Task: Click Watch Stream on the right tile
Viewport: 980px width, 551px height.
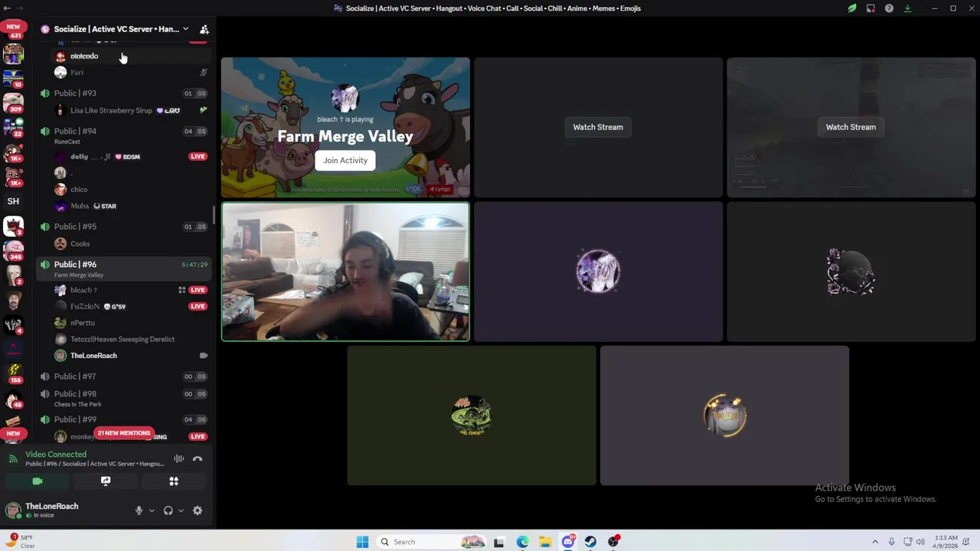Action: click(x=851, y=127)
